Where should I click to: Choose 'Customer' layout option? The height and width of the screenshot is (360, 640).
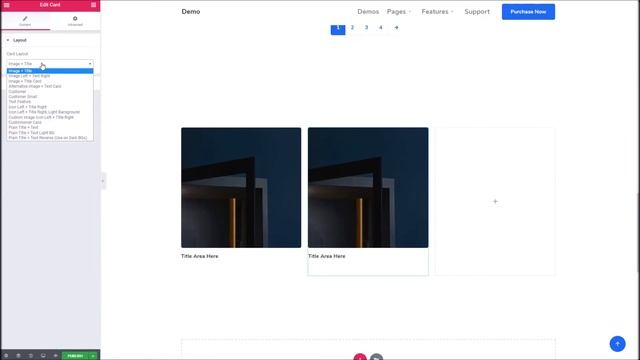tap(50, 91)
